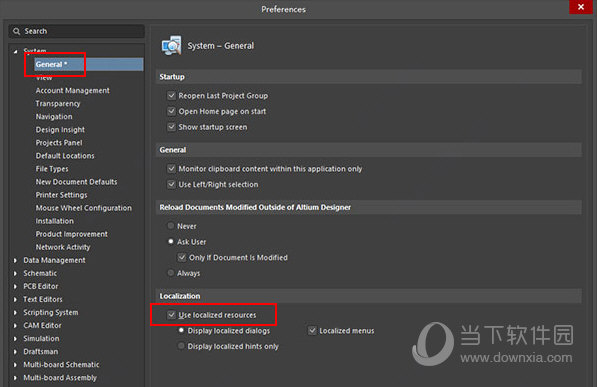This screenshot has width=597, height=387.
Task: Expand the Draftsman node
Action: pyautogui.click(x=15, y=352)
